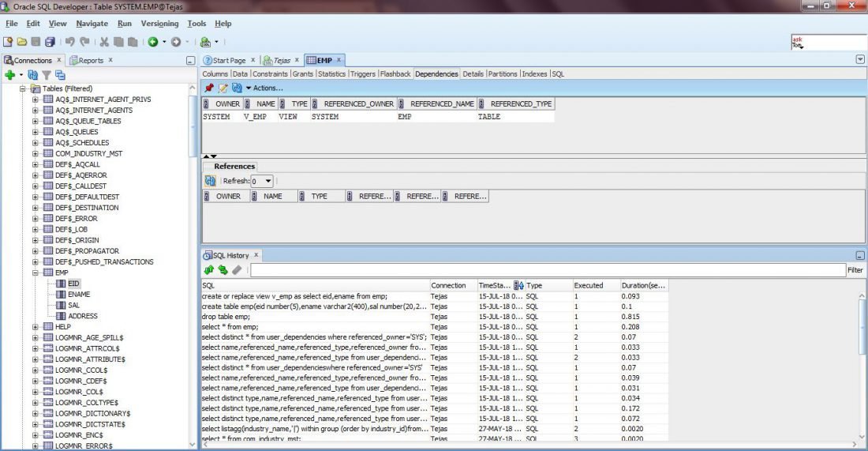Open the Actions dropdown menu

[264, 88]
